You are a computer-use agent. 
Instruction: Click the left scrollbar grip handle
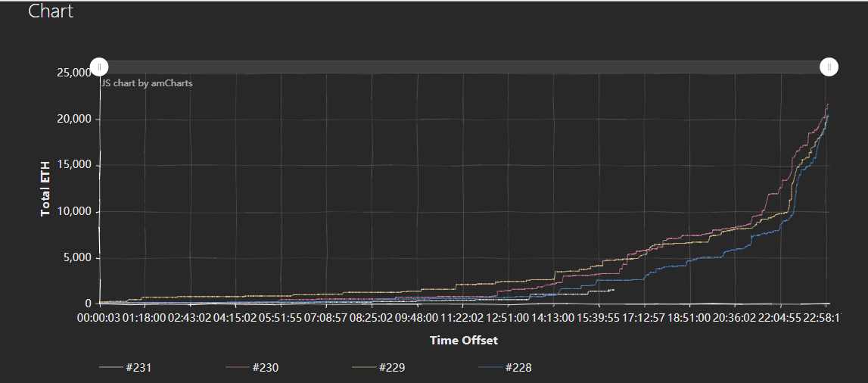99,67
